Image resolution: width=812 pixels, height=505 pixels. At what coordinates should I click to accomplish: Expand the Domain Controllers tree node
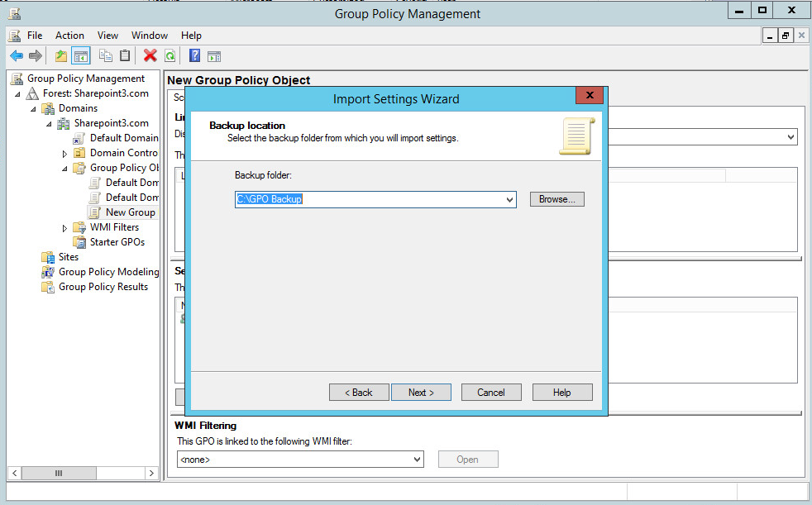65,154
